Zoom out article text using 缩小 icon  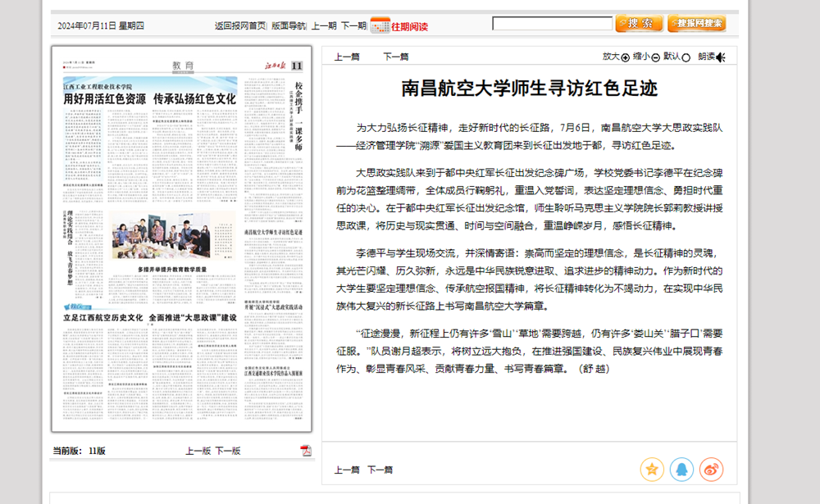click(x=656, y=58)
